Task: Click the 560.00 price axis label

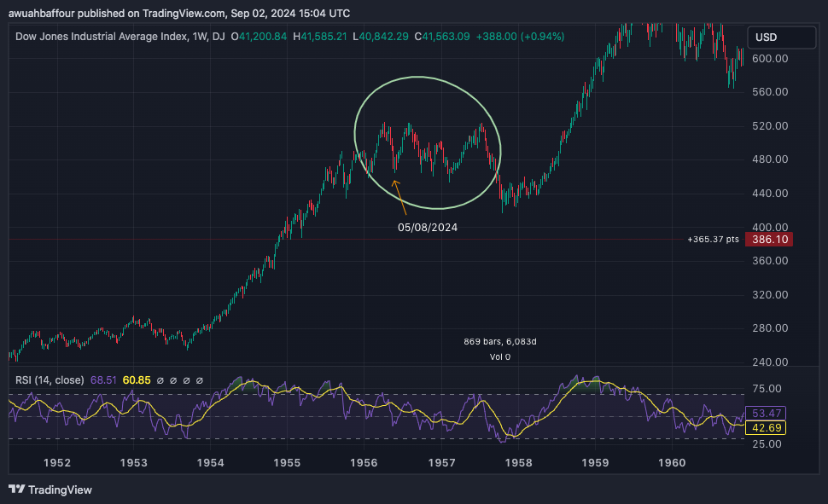Action: 770,92
